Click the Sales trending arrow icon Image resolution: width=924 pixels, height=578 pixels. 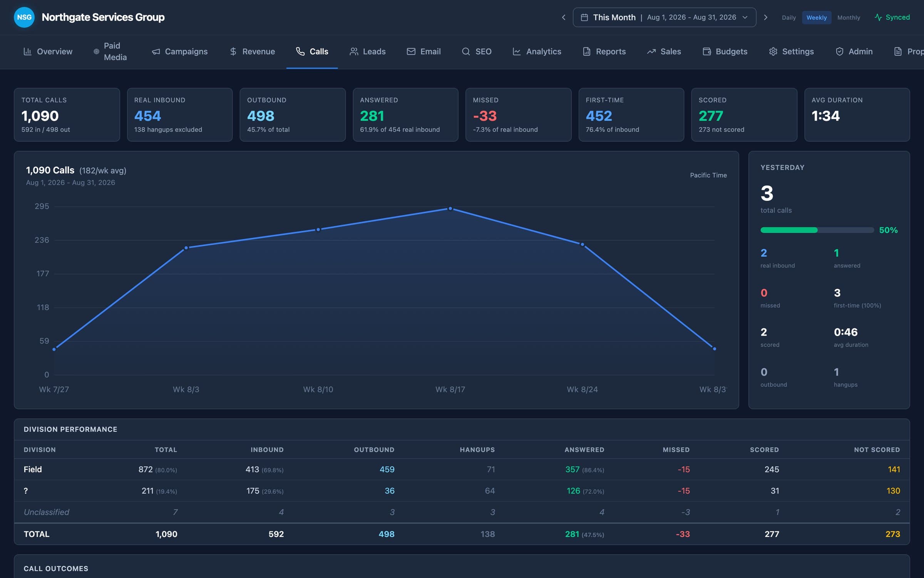coord(651,51)
